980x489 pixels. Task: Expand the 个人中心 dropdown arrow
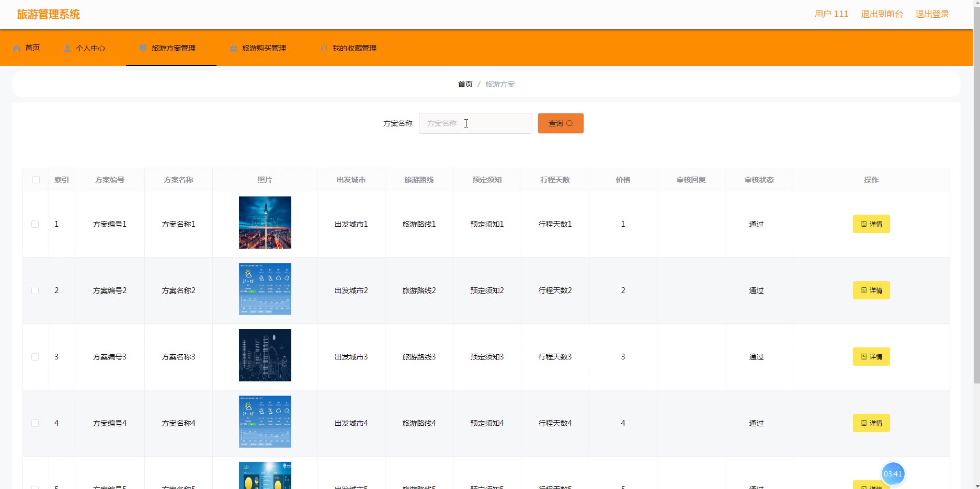point(113,48)
